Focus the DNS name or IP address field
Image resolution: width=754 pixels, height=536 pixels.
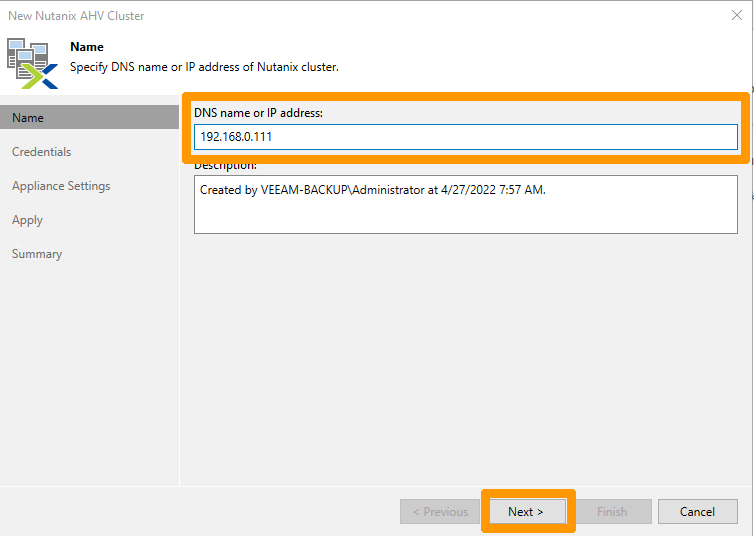pyautogui.click(x=465, y=137)
